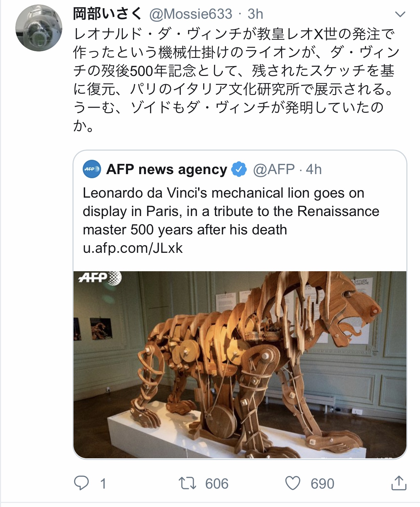Open the @AFP handle in quoted tweet
420x507 pixels.
274,169
